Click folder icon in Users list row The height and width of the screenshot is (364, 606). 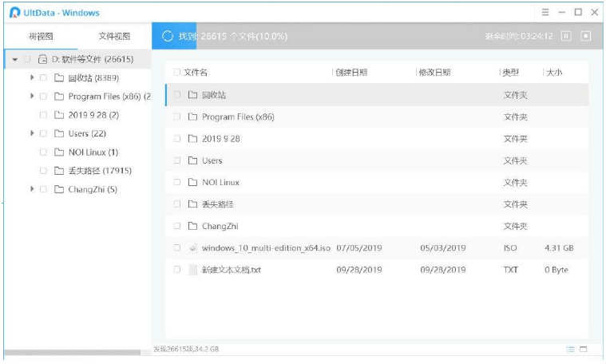click(192, 160)
